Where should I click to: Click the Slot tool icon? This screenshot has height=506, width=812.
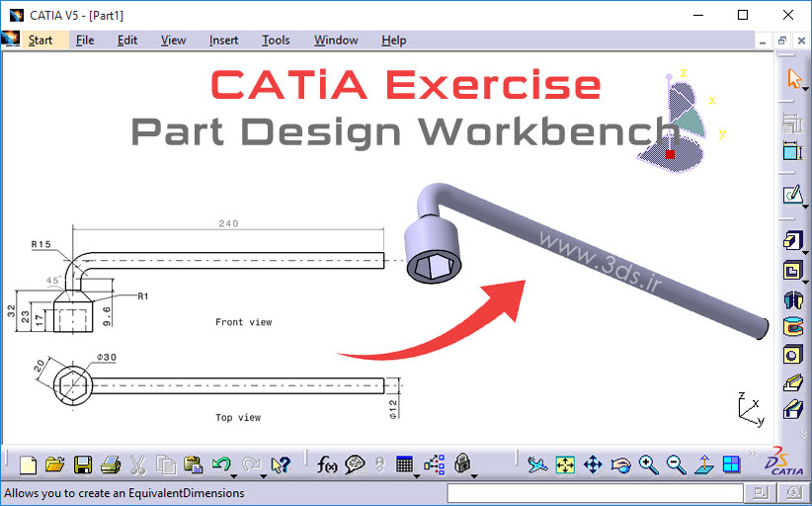tap(793, 411)
